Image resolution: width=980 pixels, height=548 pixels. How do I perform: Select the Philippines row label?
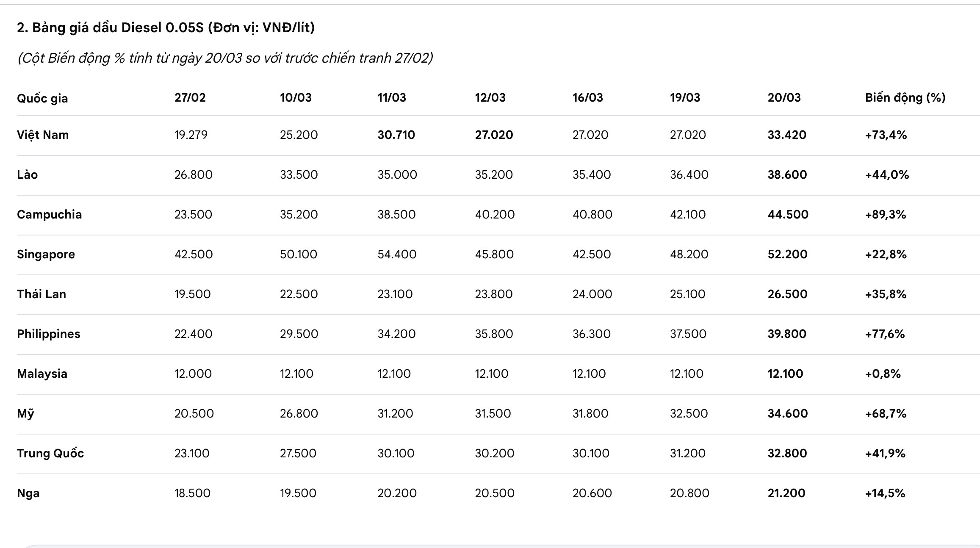coord(49,334)
